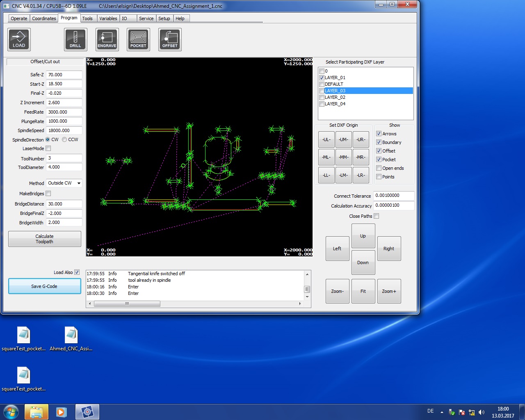
Task: Click volume speaker tray icon
Action: coord(482,412)
